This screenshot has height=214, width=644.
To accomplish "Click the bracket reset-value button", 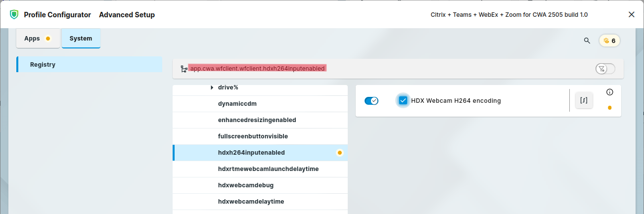I will (x=584, y=100).
